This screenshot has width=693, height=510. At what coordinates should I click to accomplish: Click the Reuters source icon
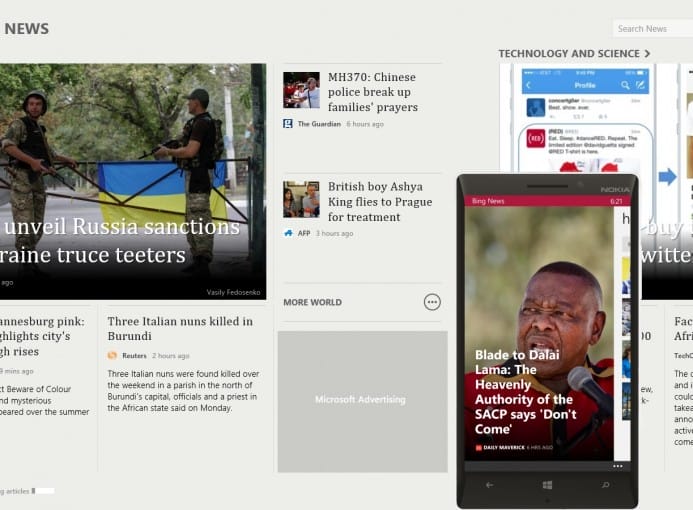112,355
